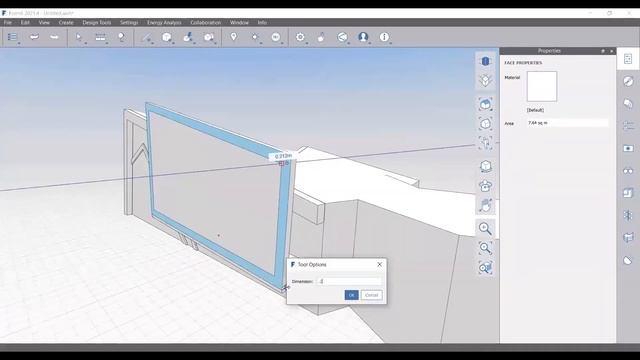Screen dimensions: 640x360
Task: Open the Materials palette tab icon
Action: [x=628, y=81]
